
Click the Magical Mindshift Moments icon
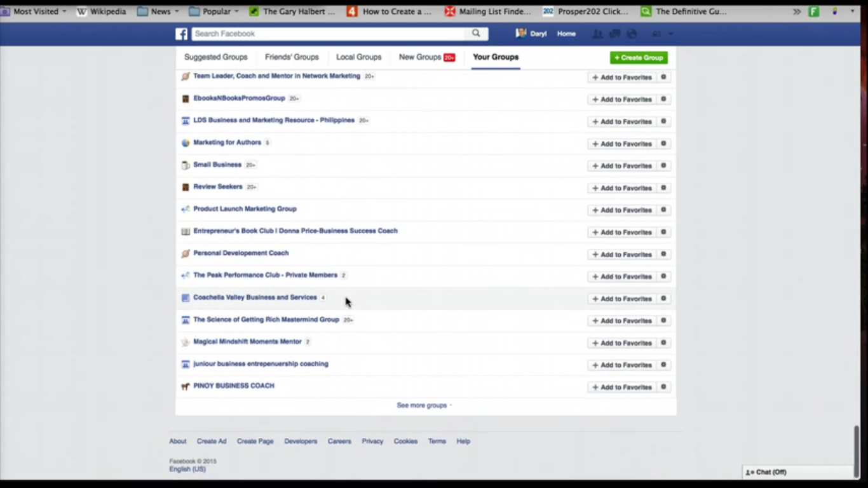coord(186,342)
